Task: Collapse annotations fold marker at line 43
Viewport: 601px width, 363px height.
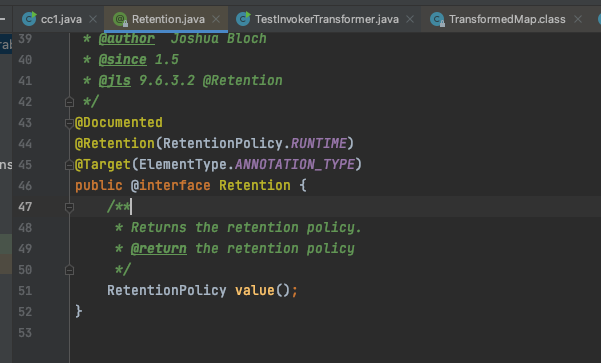Action: point(69,123)
